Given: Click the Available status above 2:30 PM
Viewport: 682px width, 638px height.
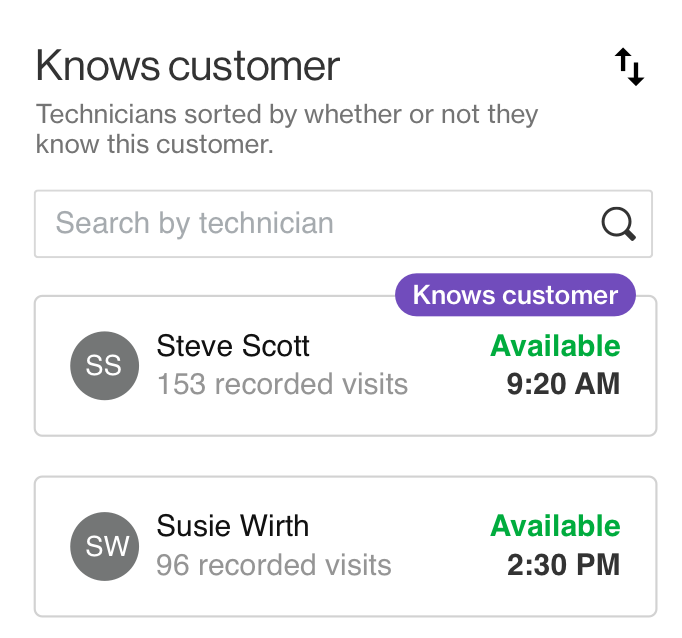Looking at the screenshot, I should [555, 526].
